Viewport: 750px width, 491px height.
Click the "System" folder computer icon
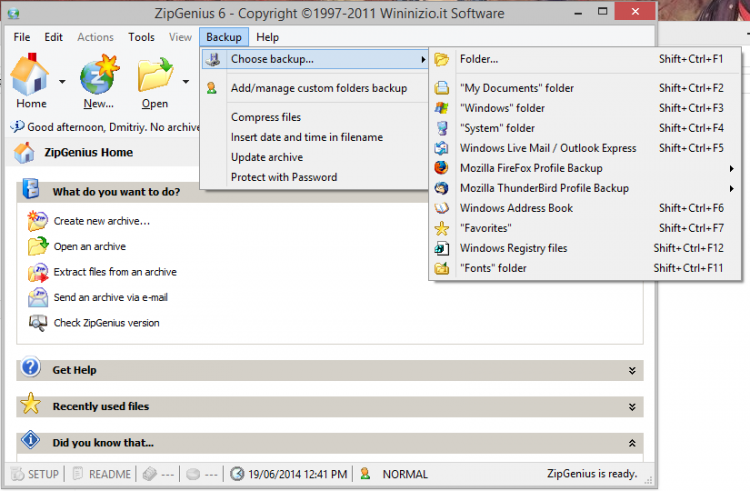(x=441, y=128)
